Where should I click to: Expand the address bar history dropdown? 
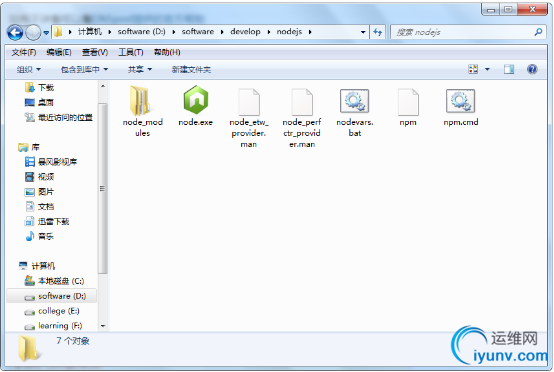click(x=363, y=32)
